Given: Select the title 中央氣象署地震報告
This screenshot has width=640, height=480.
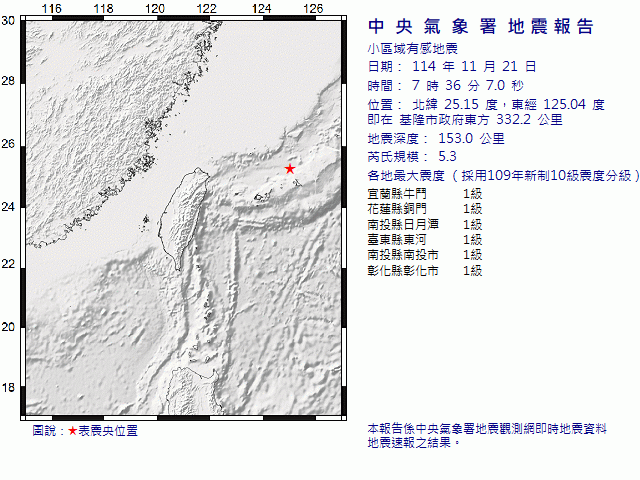Looking at the screenshot, I should 480,27.
